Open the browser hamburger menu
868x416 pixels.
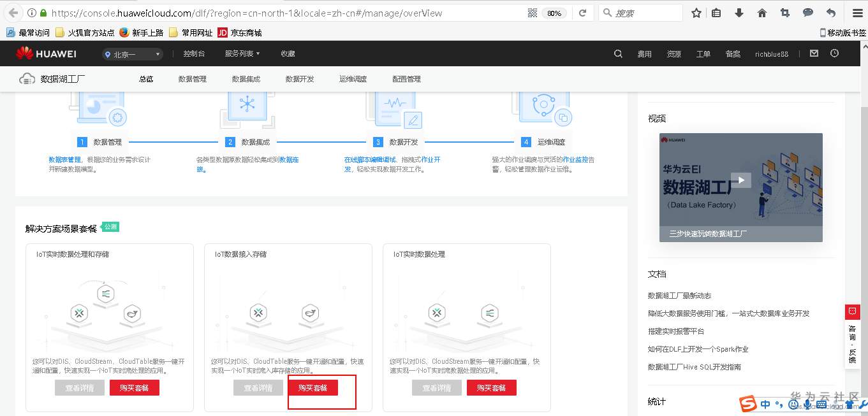857,12
